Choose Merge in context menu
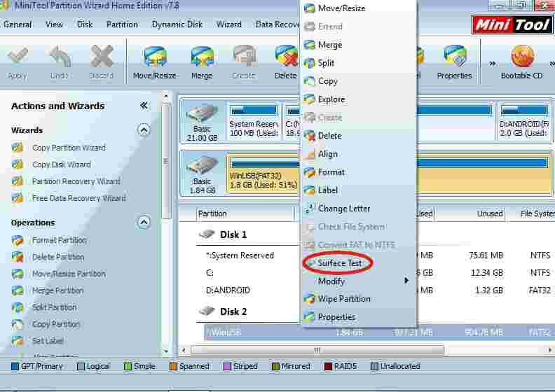The width and height of the screenshot is (555, 392). (x=359, y=45)
